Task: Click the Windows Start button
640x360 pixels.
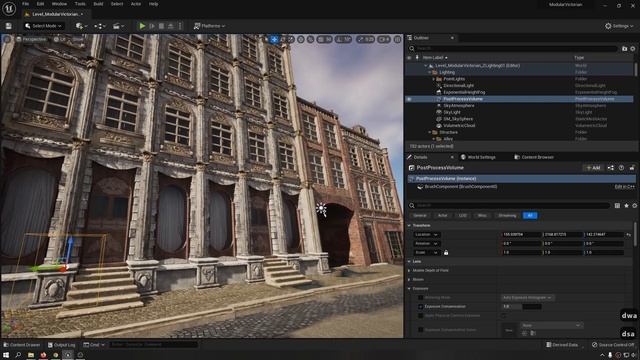Action: coord(6,355)
